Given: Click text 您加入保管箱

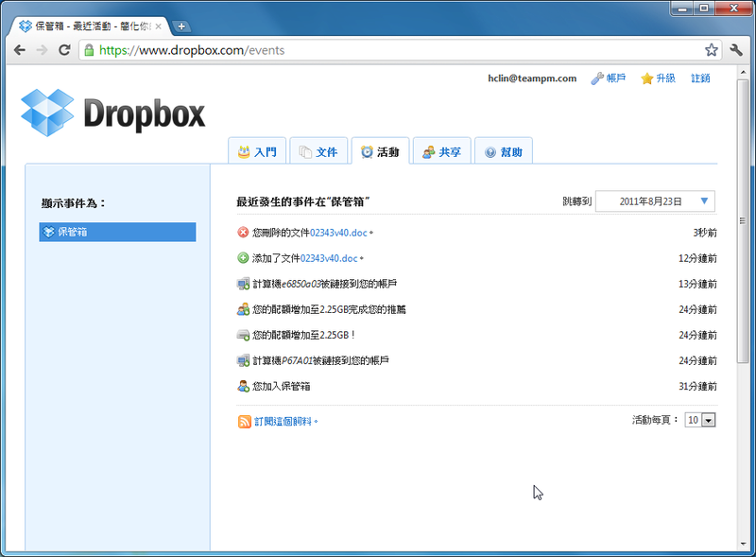Looking at the screenshot, I should pos(281,386).
